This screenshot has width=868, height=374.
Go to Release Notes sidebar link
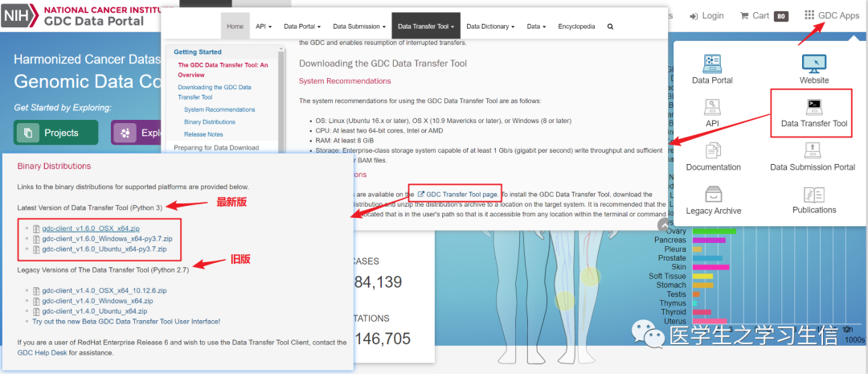[x=203, y=134]
